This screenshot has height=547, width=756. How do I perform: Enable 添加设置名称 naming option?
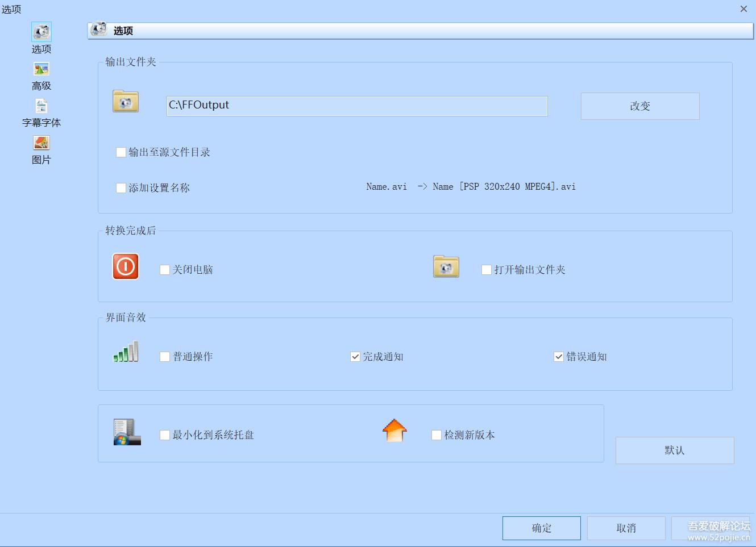click(120, 187)
